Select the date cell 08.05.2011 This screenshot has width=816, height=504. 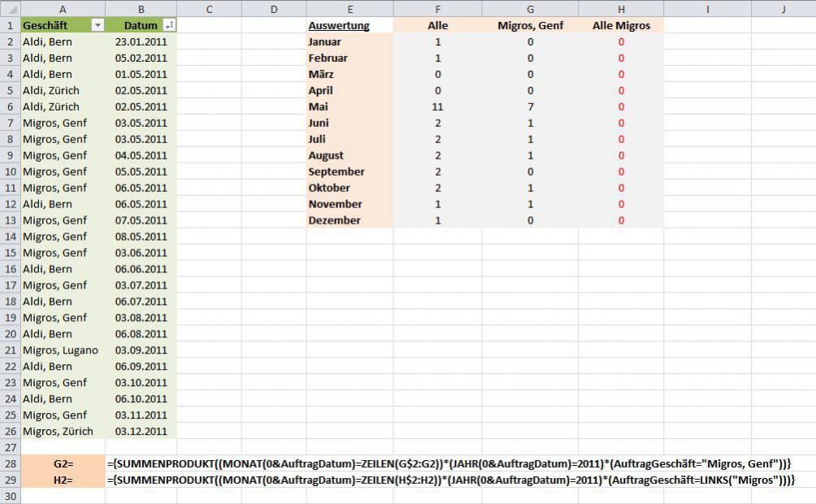(x=141, y=237)
